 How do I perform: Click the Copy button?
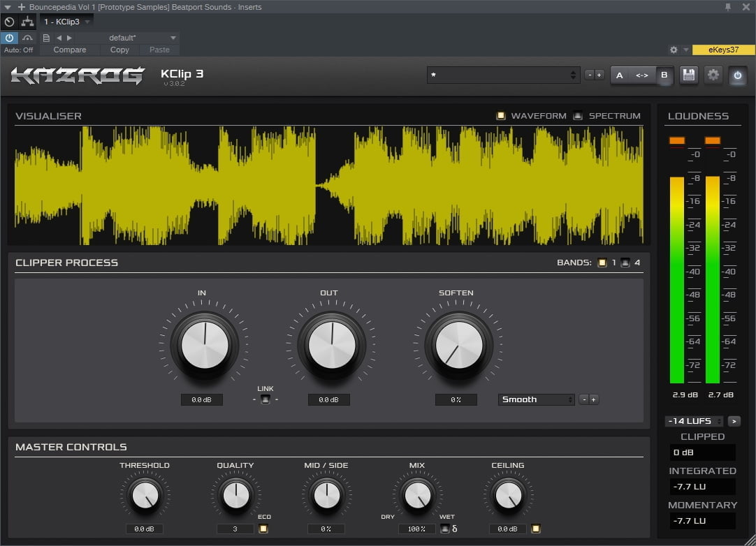[119, 50]
